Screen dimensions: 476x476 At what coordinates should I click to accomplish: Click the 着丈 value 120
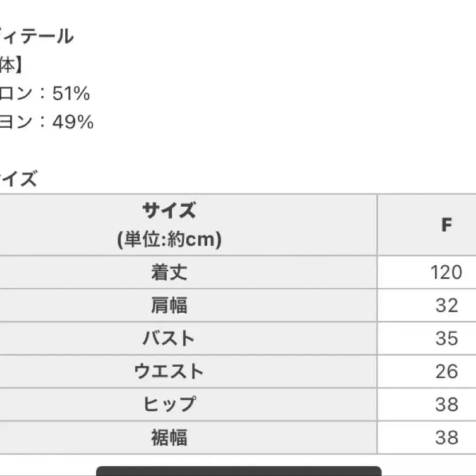click(446, 272)
